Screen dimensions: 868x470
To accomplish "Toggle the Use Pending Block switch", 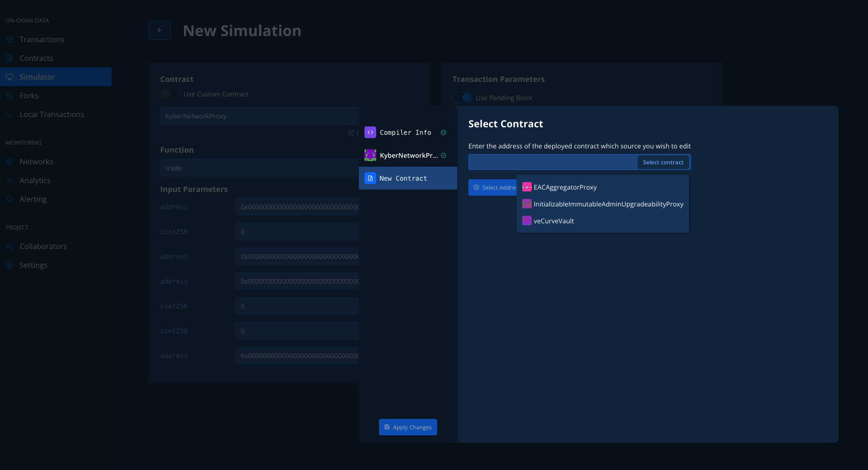I will [x=462, y=97].
